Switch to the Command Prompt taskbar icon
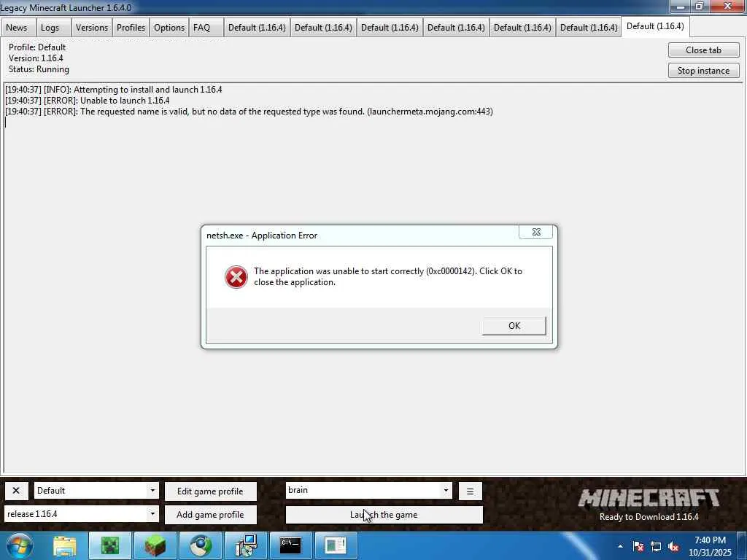Image resolution: width=747 pixels, height=560 pixels. coord(290,545)
